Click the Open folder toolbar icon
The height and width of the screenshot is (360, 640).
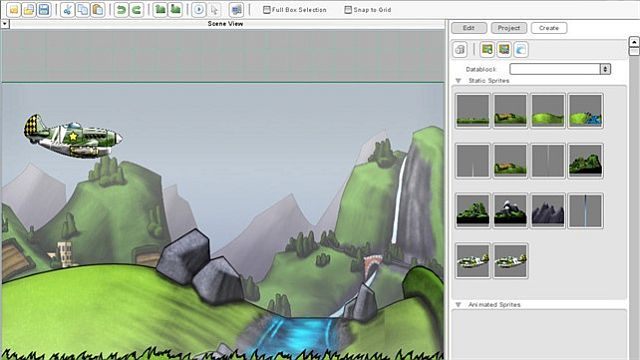(x=29, y=9)
